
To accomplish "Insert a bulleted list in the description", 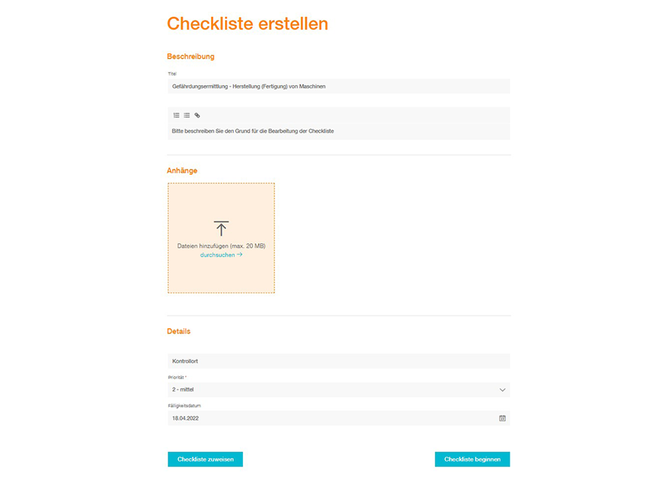I will click(187, 115).
